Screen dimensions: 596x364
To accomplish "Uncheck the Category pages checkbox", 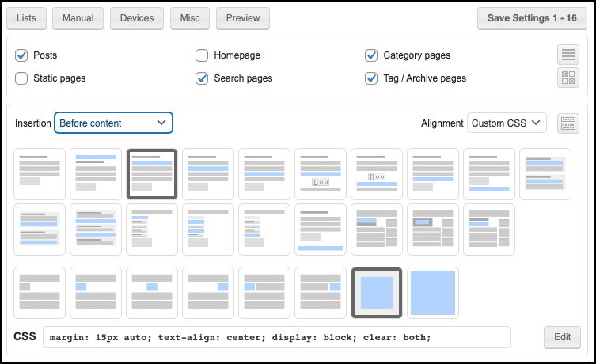I will point(371,55).
